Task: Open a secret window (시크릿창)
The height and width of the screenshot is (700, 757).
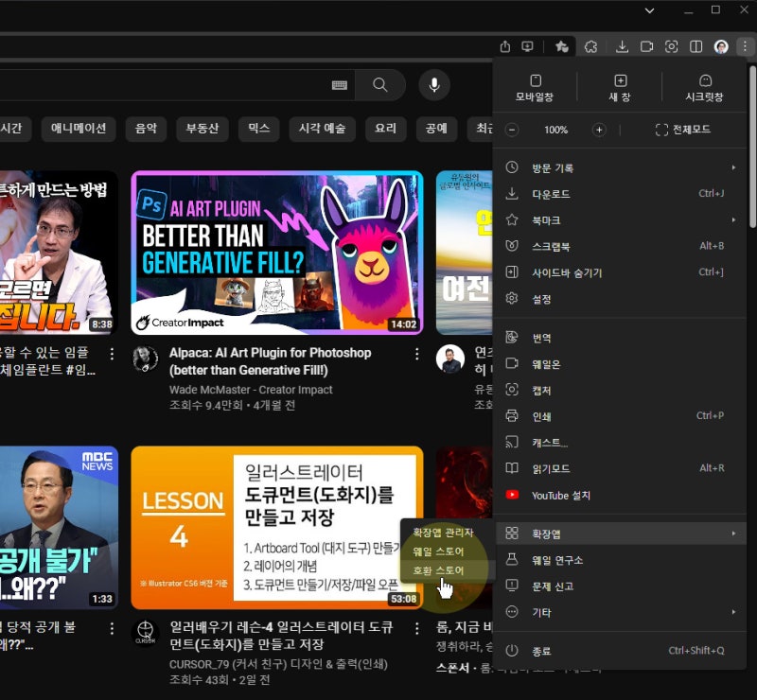Action: [x=704, y=87]
